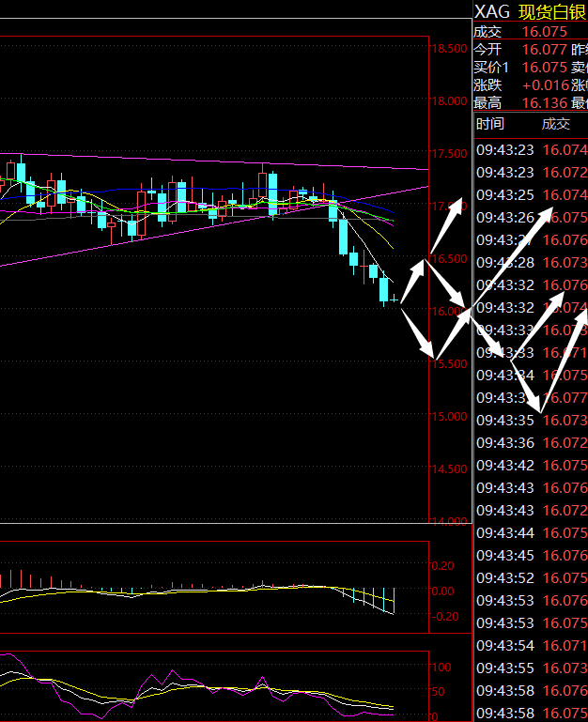Screen dimensions: 588x722
Task: Select the 09:43:28 tick row
Action: tap(532, 263)
